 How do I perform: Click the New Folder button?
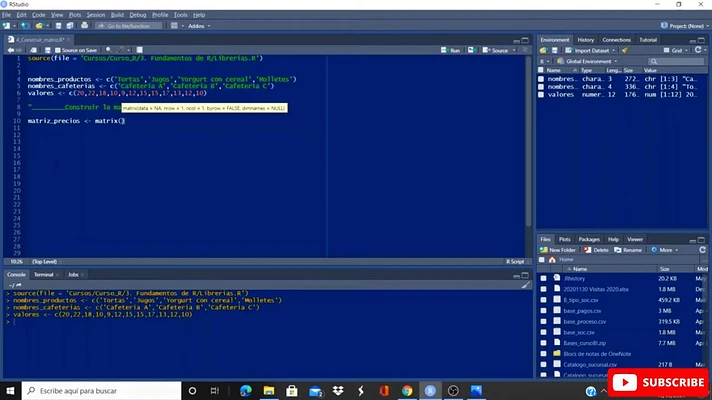click(558, 250)
